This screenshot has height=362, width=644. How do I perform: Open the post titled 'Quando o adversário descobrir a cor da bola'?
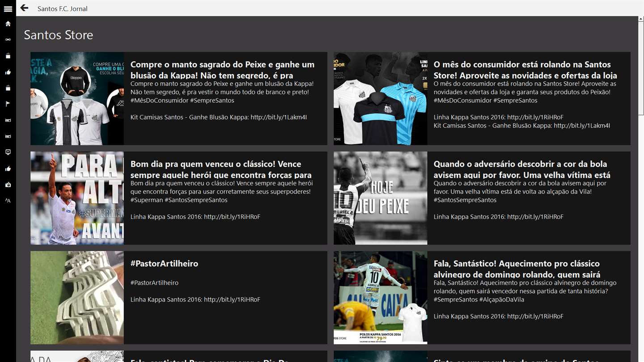(x=522, y=169)
